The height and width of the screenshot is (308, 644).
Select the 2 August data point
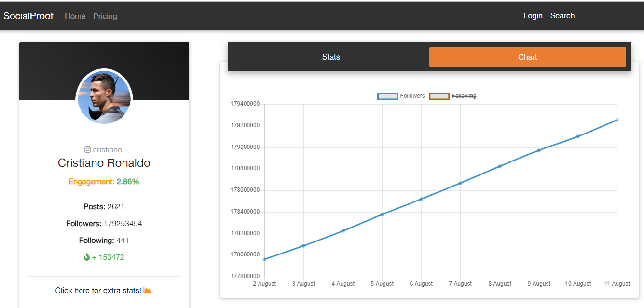point(264,259)
